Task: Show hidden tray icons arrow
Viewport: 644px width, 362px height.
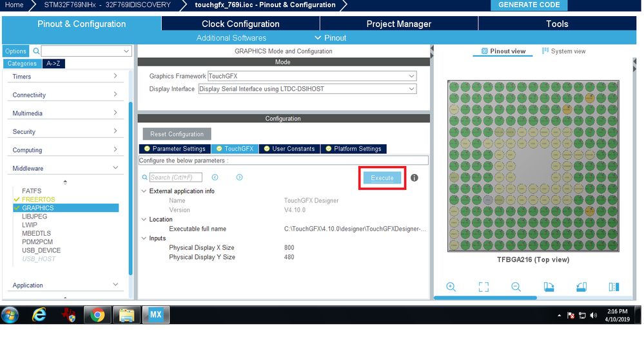Action: pyautogui.click(x=559, y=315)
